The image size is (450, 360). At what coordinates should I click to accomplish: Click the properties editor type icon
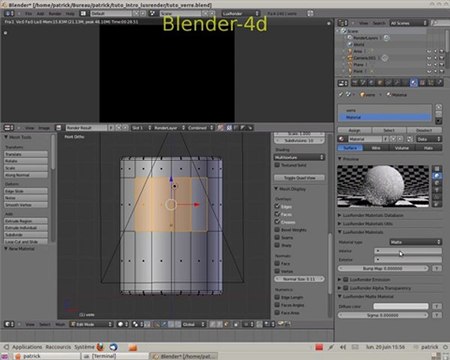[x=343, y=83]
